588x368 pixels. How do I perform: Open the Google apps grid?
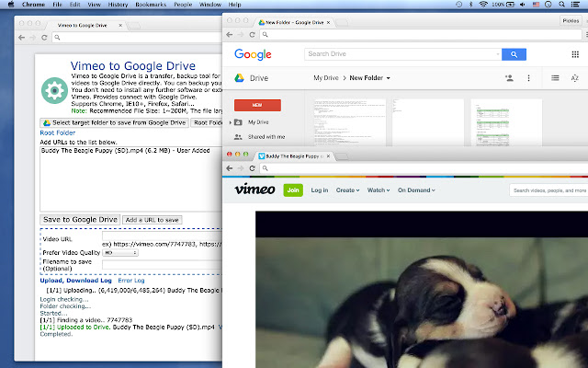pos(575,54)
